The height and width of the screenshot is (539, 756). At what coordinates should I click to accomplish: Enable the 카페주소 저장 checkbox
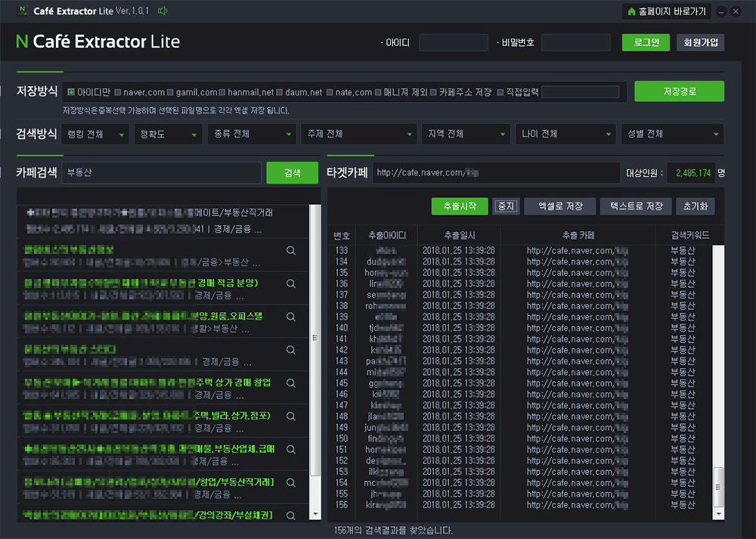(433, 92)
